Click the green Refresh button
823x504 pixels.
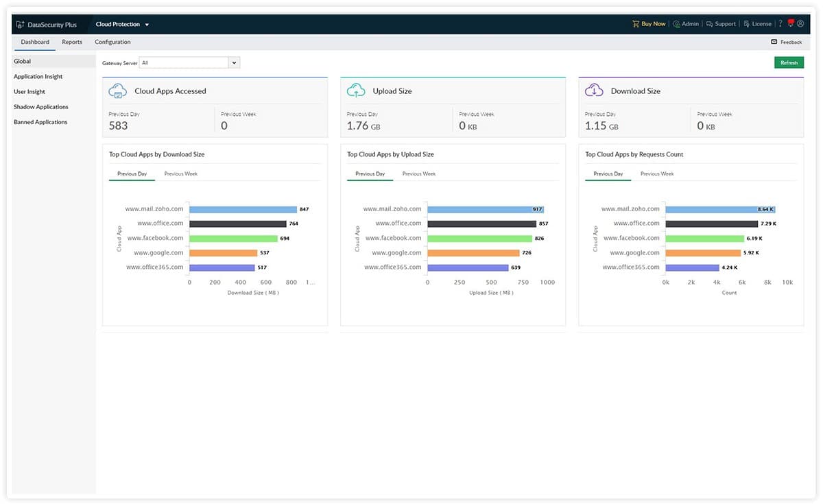click(x=789, y=62)
